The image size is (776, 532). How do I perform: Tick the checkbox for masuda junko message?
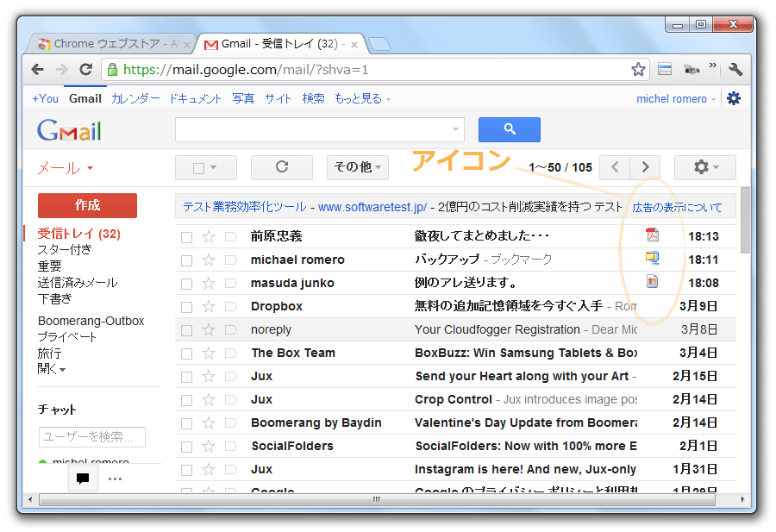click(186, 284)
